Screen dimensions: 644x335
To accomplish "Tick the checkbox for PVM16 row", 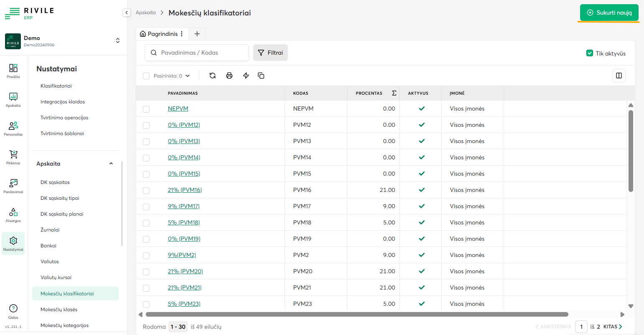I will 146,190.
